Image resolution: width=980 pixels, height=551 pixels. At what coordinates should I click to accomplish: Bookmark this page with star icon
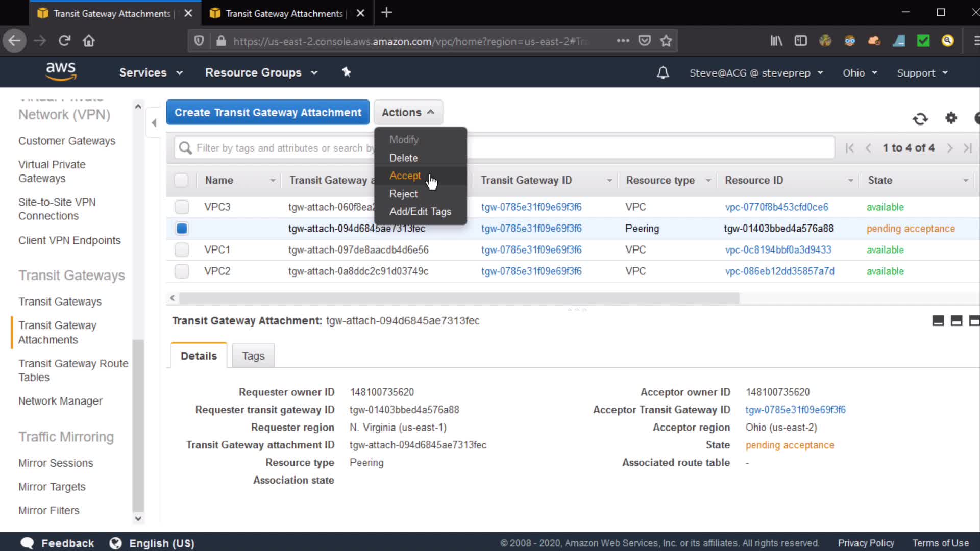pyautogui.click(x=666, y=41)
